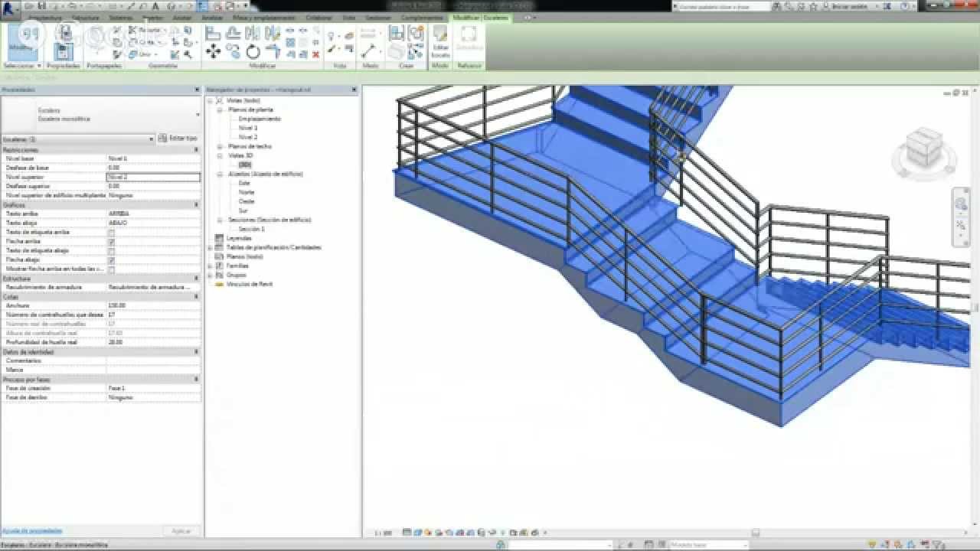Screen dimensions: 980x551
Task: Click the Offset tool icon
Action: pos(233,34)
